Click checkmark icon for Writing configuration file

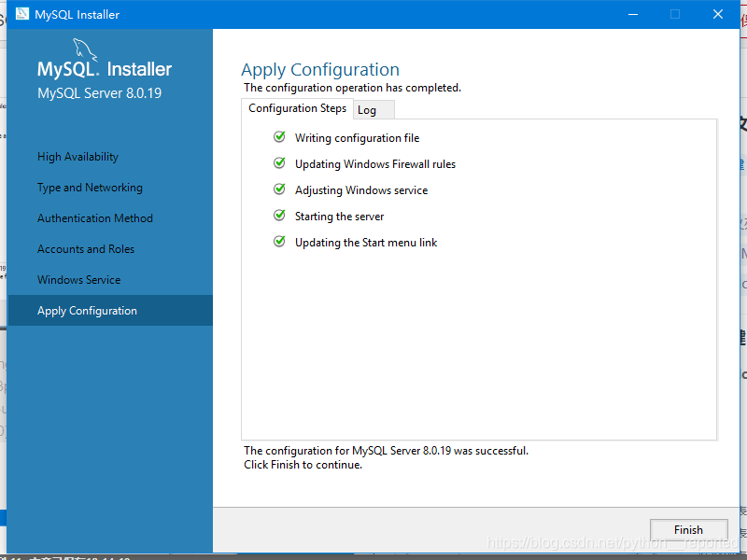click(279, 137)
